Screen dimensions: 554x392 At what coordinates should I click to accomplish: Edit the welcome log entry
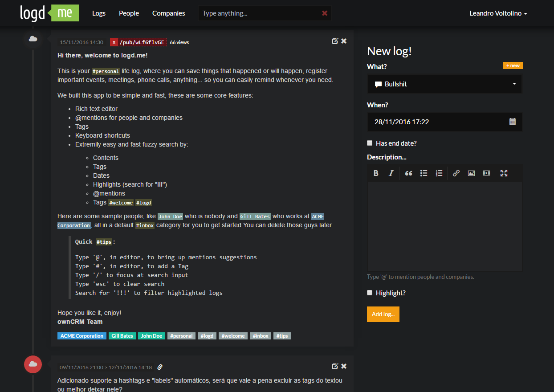(335, 41)
